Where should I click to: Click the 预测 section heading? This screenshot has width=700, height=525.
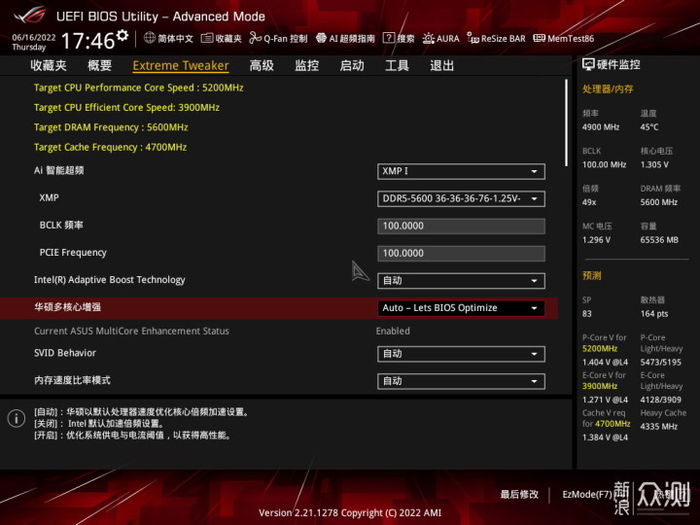(592, 275)
